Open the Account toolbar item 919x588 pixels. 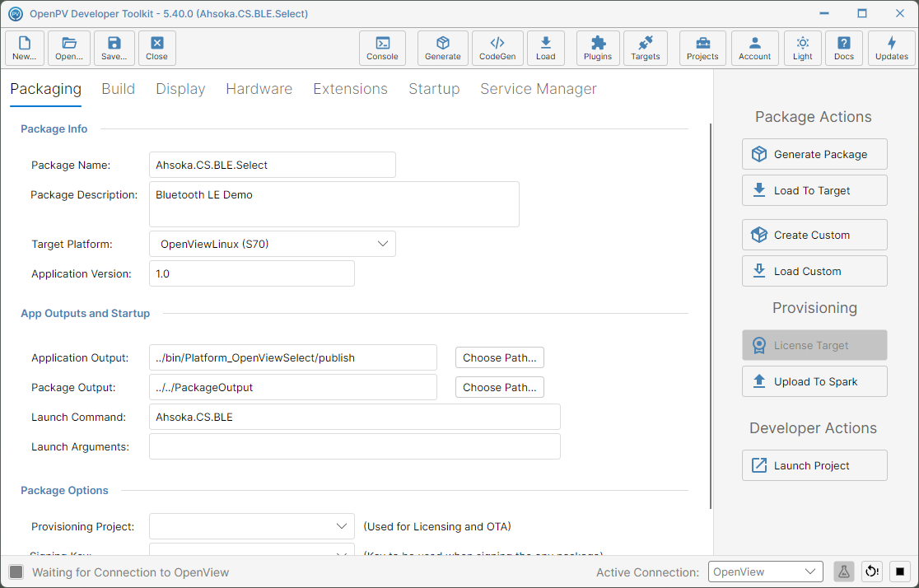pos(755,48)
